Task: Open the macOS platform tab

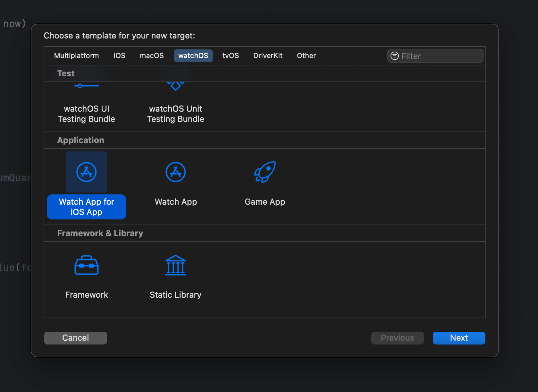Action: point(152,56)
